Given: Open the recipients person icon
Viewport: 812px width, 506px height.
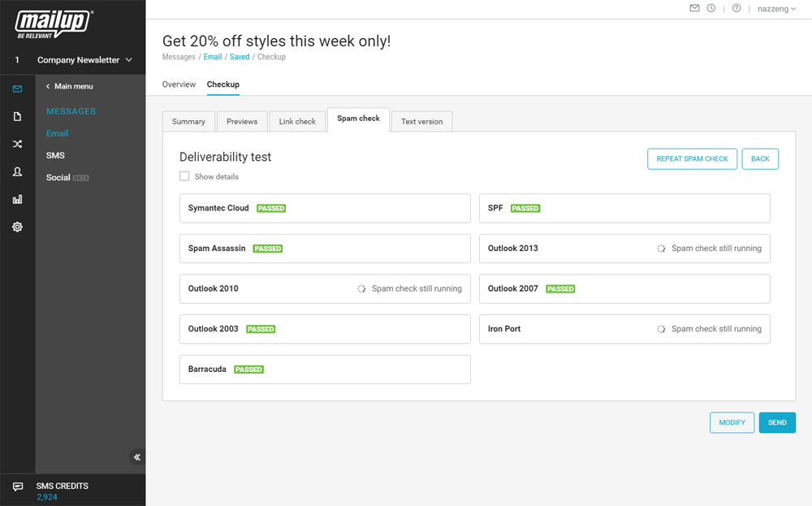Looking at the screenshot, I should [17, 172].
